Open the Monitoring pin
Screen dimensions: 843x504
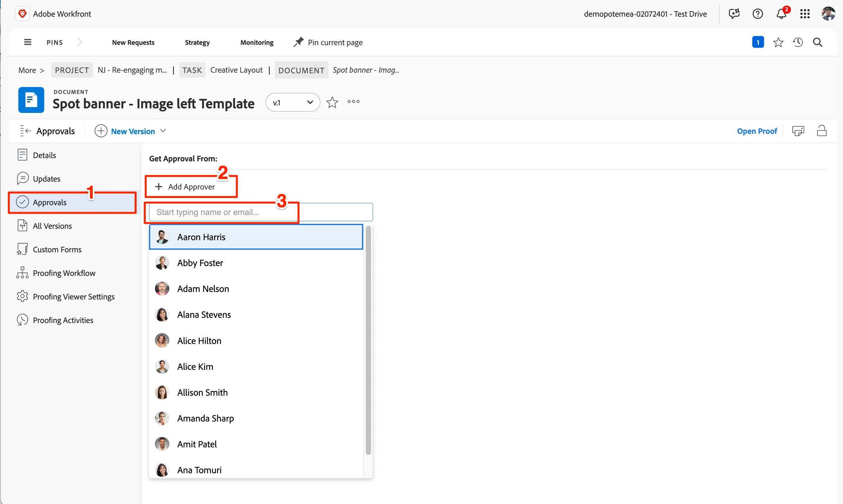pos(257,43)
